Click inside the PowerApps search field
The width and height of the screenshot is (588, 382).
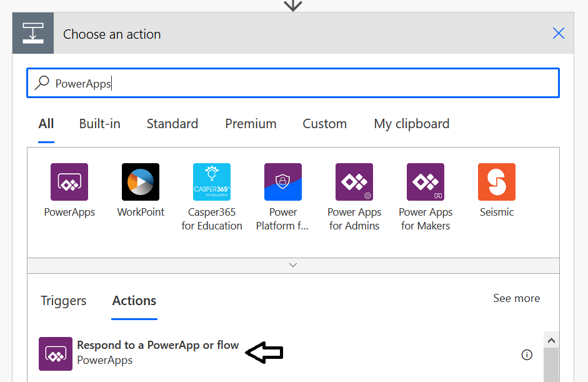(187, 83)
